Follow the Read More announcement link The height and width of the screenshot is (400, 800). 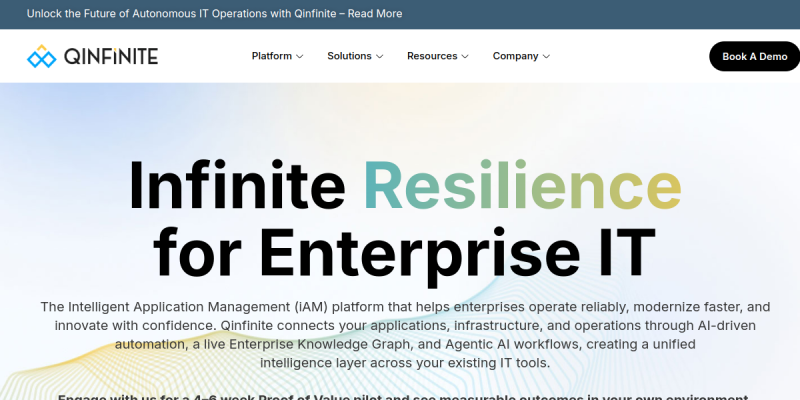tap(375, 14)
